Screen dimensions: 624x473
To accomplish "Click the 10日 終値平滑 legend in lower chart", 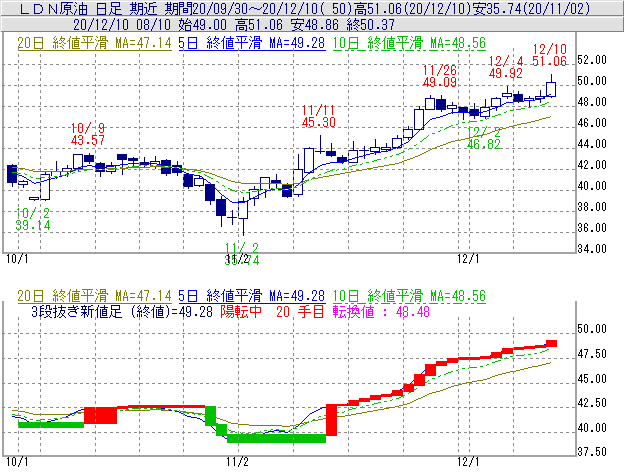I will pyautogui.click(x=409, y=296).
